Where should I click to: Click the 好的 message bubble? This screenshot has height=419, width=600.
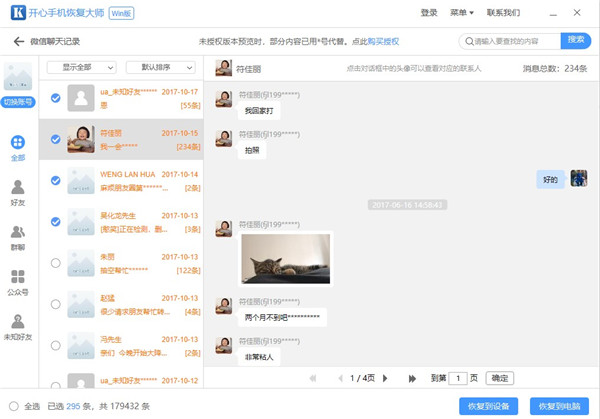coord(551,179)
